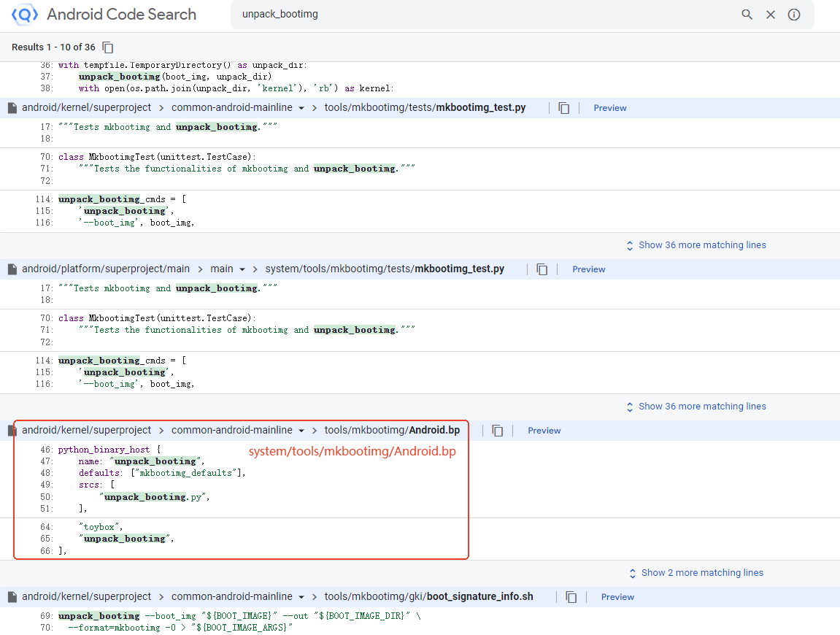
Task: Click Results 1 - 10 of 36 text
Action: point(53,47)
